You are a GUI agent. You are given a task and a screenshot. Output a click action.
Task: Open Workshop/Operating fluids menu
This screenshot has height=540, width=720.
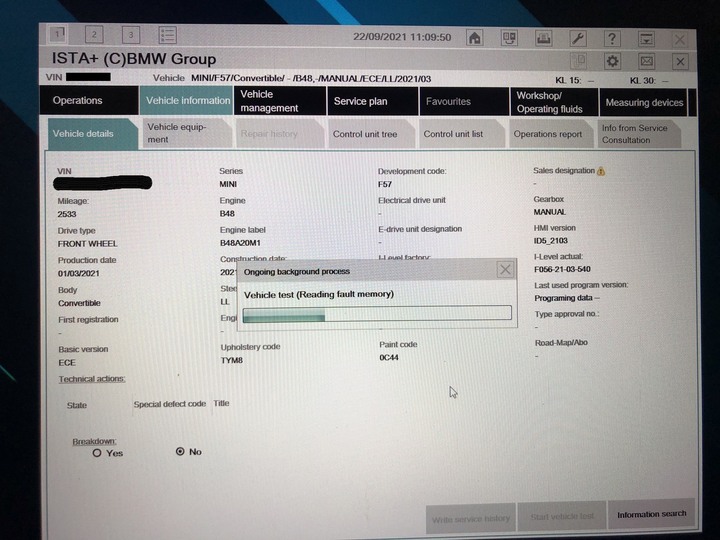click(554, 102)
